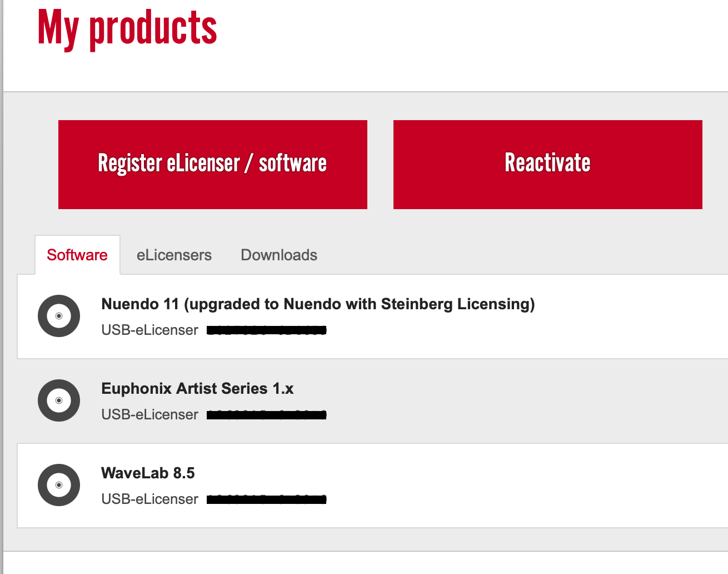Click the redacted serial number for Euphonix
The image size is (728, 574).
point(267,415)
